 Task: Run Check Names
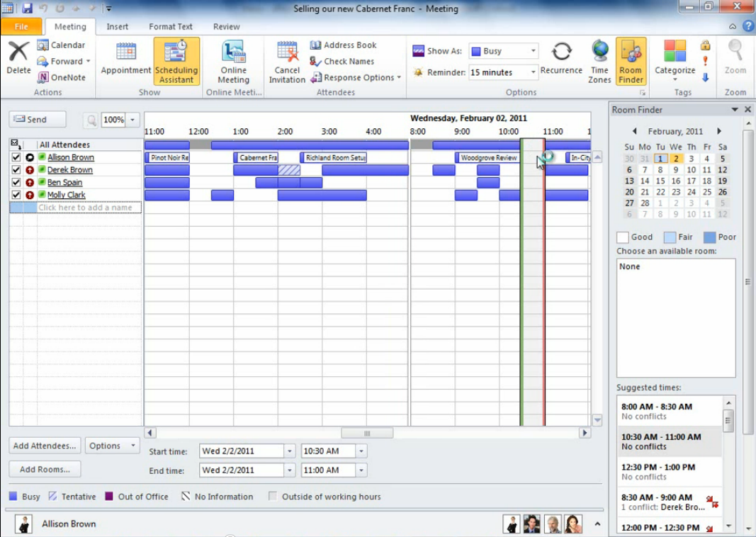342,61
